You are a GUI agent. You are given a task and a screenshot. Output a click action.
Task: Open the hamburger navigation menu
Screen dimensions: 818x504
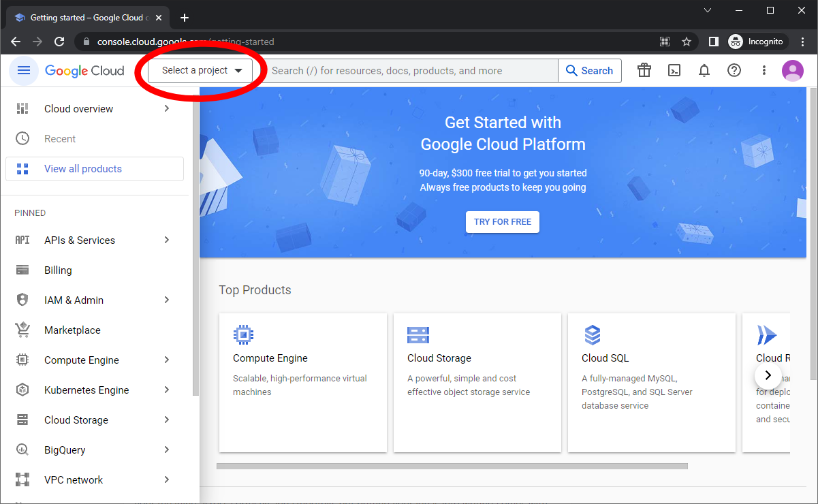24,71
